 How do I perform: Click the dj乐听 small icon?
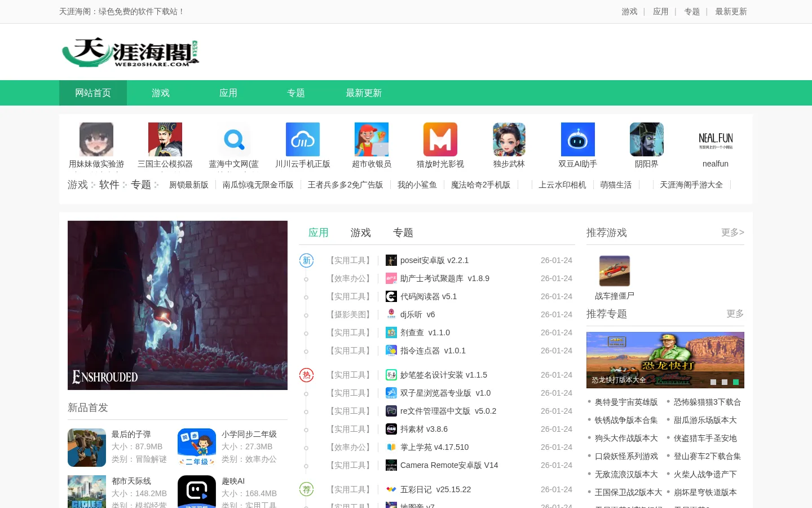click(391, 314)
